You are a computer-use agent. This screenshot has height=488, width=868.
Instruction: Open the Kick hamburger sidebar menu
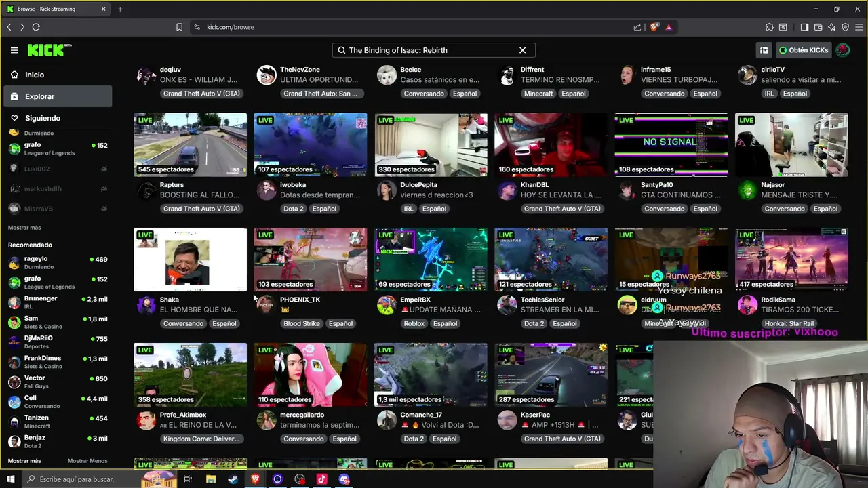[14, 50]
